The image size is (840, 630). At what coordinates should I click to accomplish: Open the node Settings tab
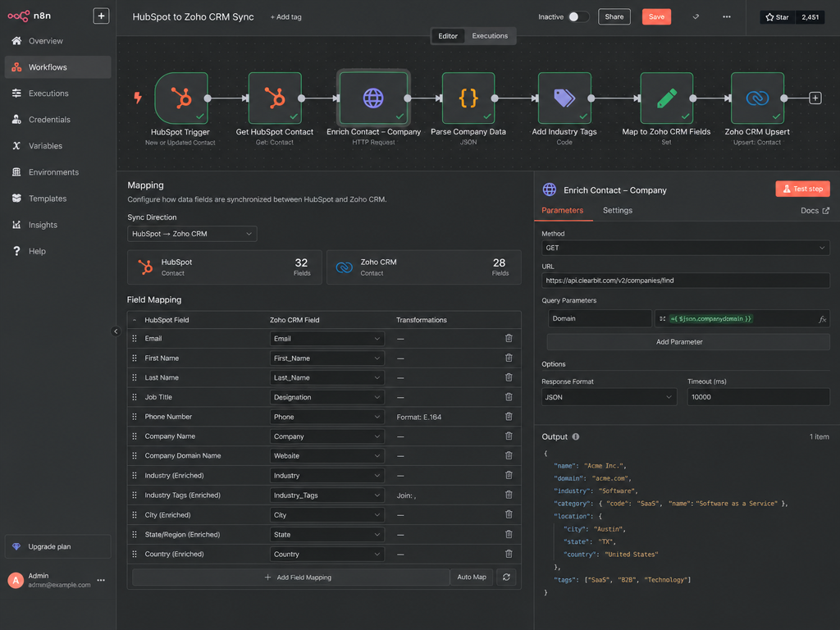(617, 211)
